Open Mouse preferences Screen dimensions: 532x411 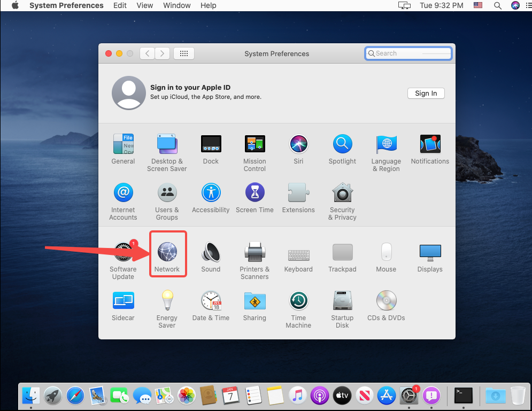point(386,257)
